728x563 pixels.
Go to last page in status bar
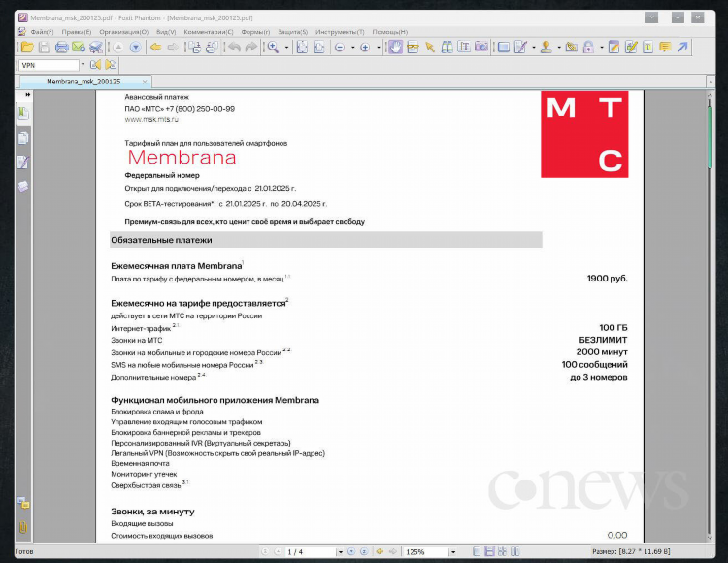(364, 551)
